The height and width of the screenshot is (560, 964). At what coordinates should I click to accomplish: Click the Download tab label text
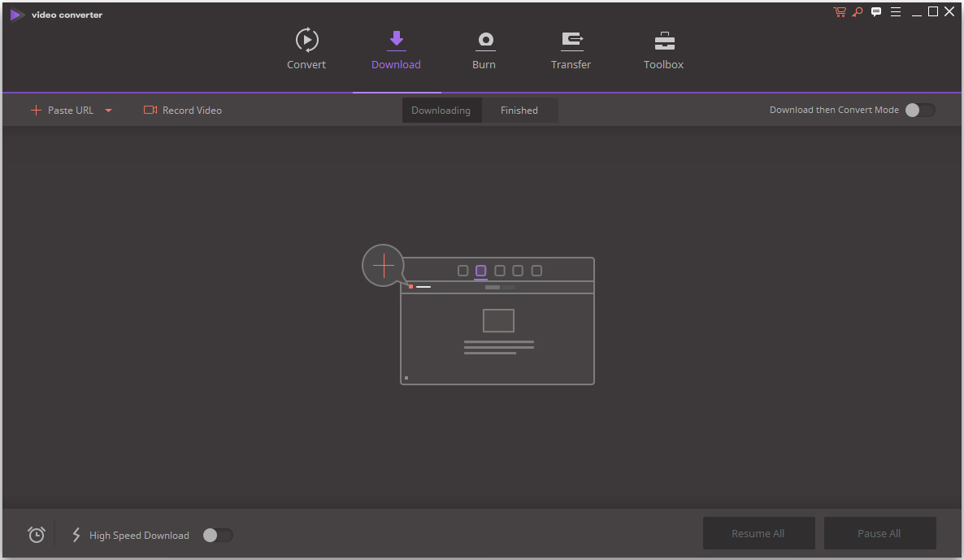[396, 64]
